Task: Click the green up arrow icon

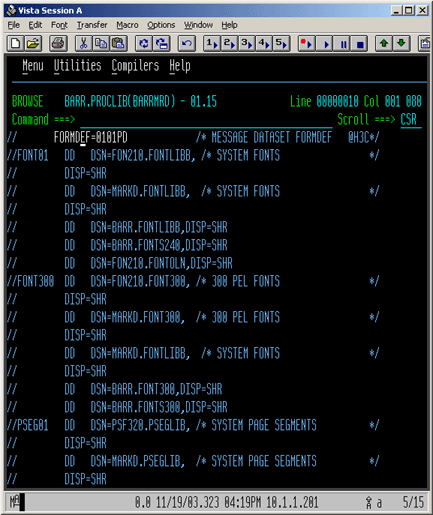Action: click(x=384, y=44)
